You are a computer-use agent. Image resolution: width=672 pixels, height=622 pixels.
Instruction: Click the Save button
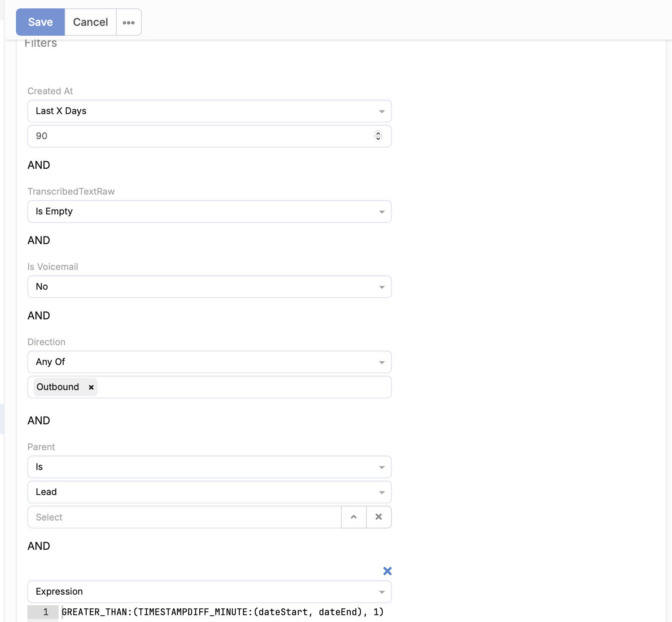pos(40,22)
